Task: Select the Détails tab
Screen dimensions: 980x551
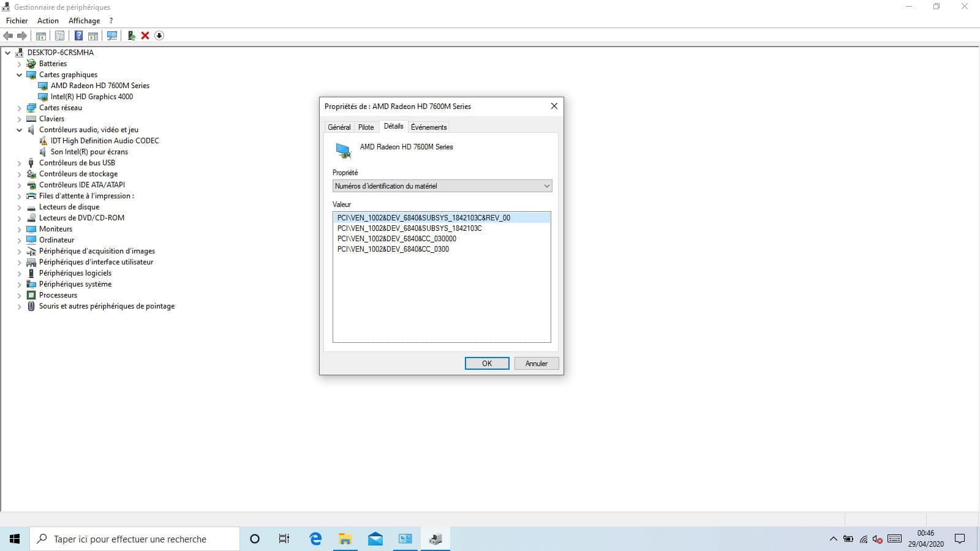Action: coord(393,126)
